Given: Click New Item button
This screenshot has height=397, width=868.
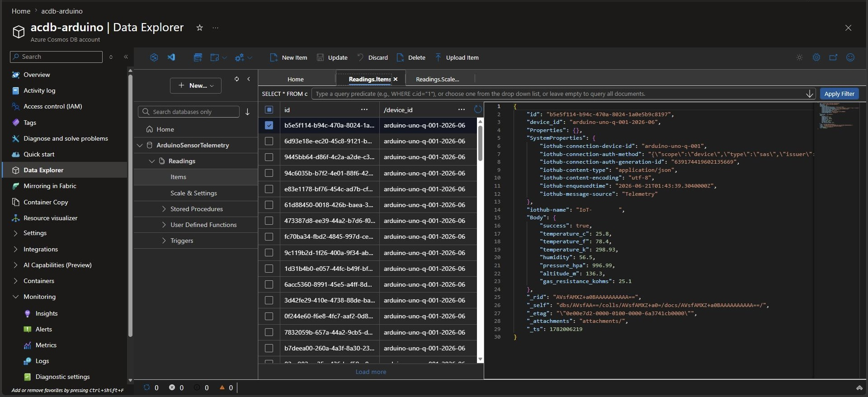Looking at the screenshot, I should pos(288,57).
